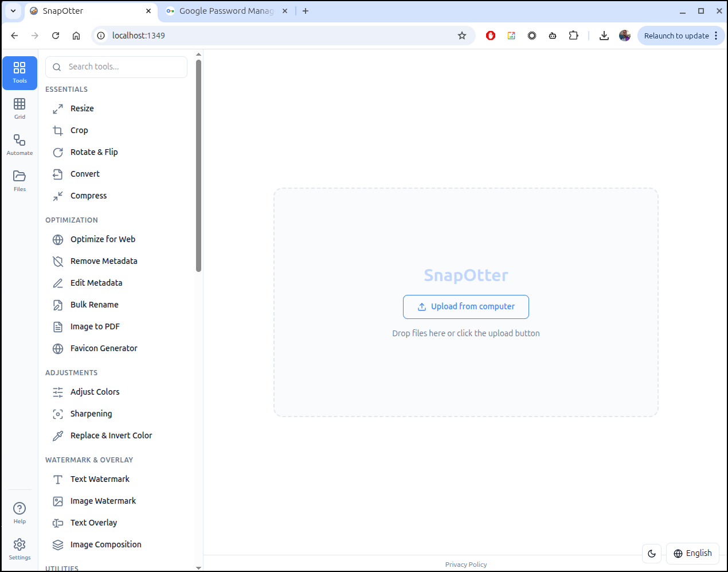Select Replace & Invert Color eyedropper icon

click(x=58, y=435)
